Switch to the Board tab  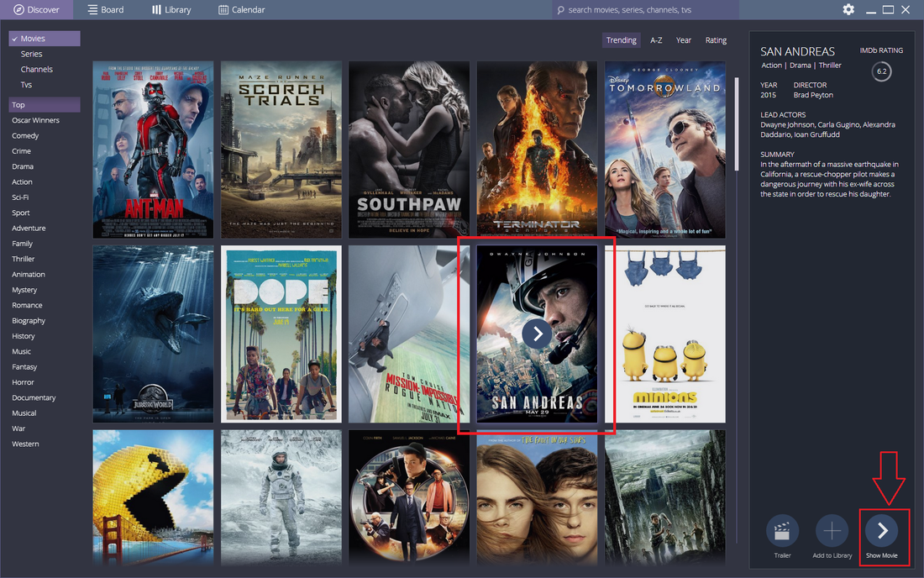click(106, 9)
